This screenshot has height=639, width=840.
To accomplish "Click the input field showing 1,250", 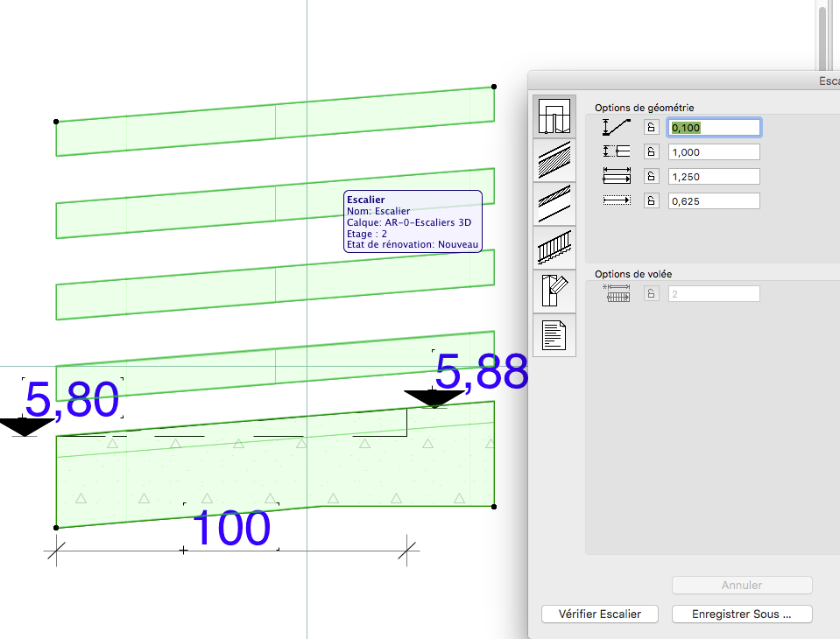I will pyautogui.click(x=714, y=176).
